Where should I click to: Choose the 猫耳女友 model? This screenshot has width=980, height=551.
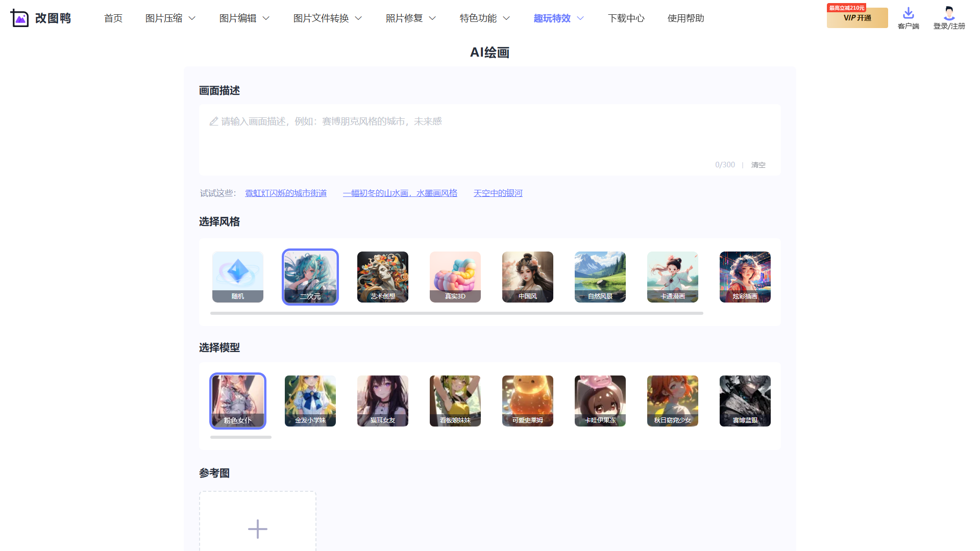(x=383, y=401)
